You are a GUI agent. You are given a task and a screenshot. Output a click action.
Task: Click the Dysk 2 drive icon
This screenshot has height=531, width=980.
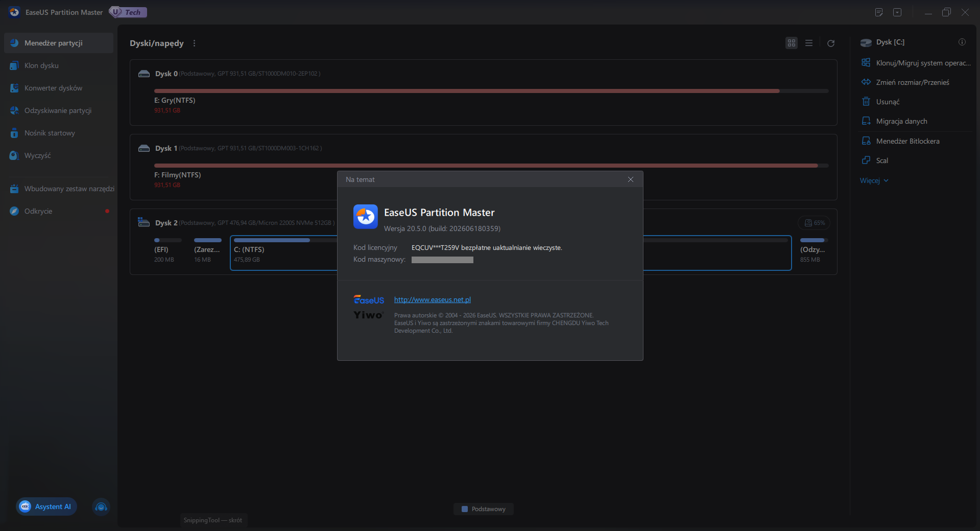click(144, 222)
